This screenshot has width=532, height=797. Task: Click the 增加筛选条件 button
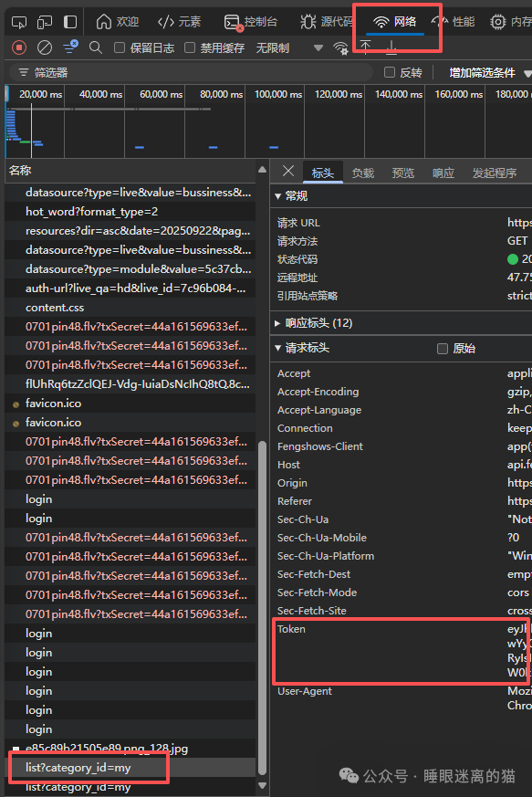(482, 73)
